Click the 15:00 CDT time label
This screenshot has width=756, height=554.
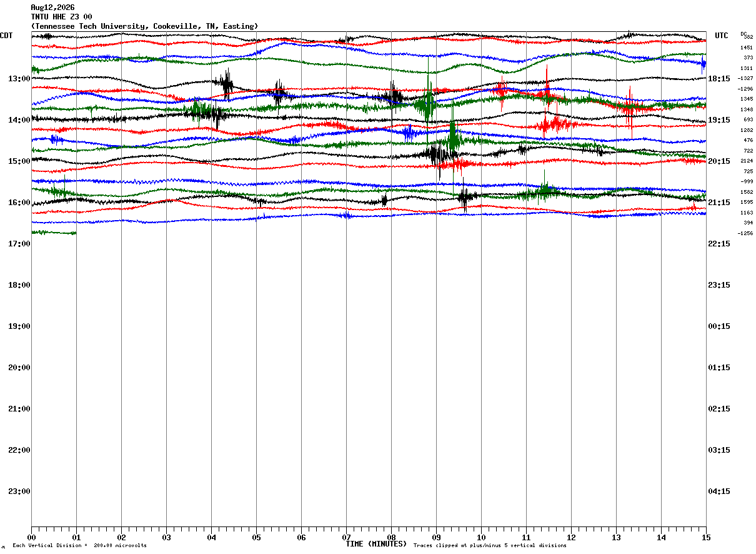tap(19, 161)
